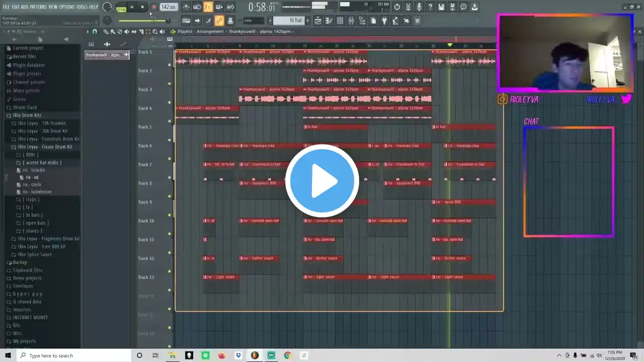
Task: Click the download arrow icon in toolbar
Action: pyautogui.click(x=474, y=7)
